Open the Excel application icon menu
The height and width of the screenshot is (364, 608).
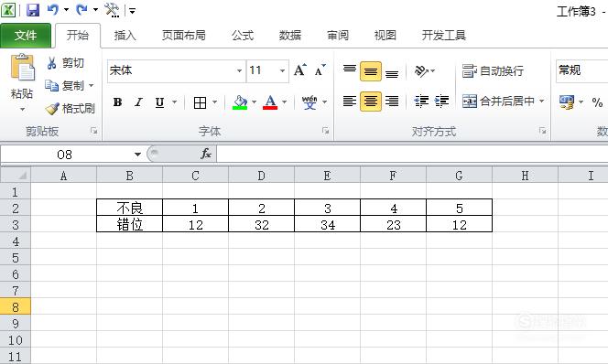tap(8, 10)
